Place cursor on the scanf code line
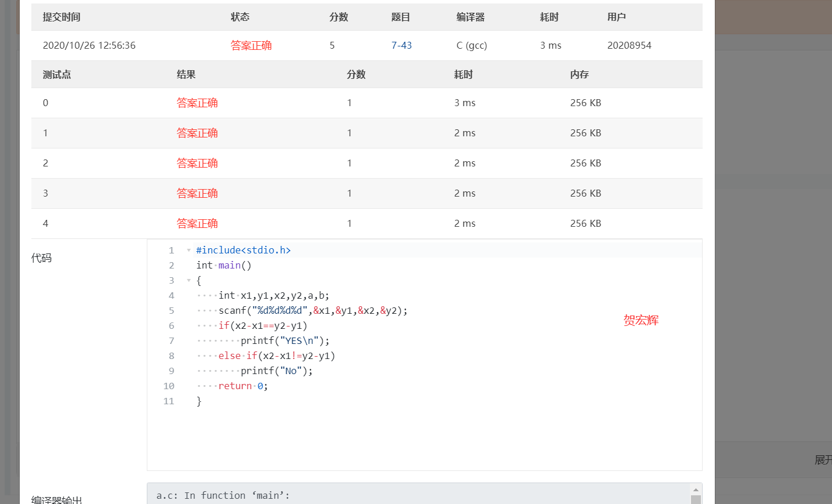This screenshot has width=832, height=504. (x=313, y=310)
